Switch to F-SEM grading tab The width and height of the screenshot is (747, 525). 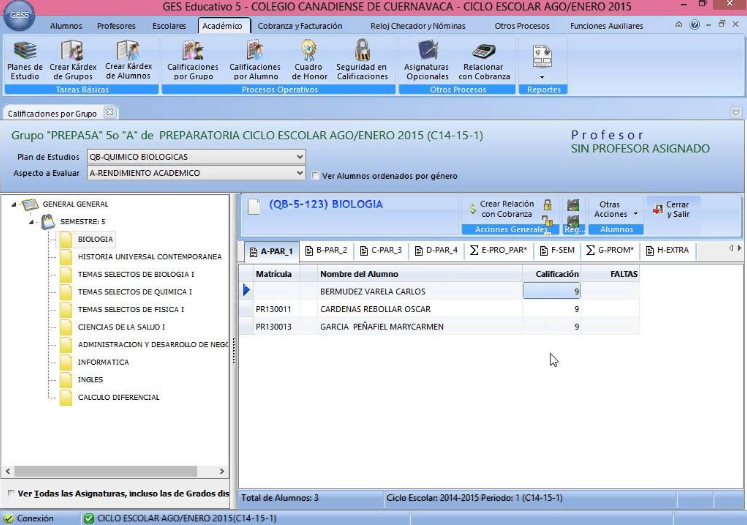[557, 251]
